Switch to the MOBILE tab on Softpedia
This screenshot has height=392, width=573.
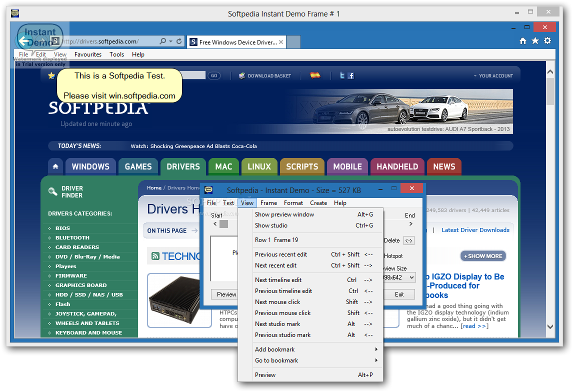(x=347, y=166)
